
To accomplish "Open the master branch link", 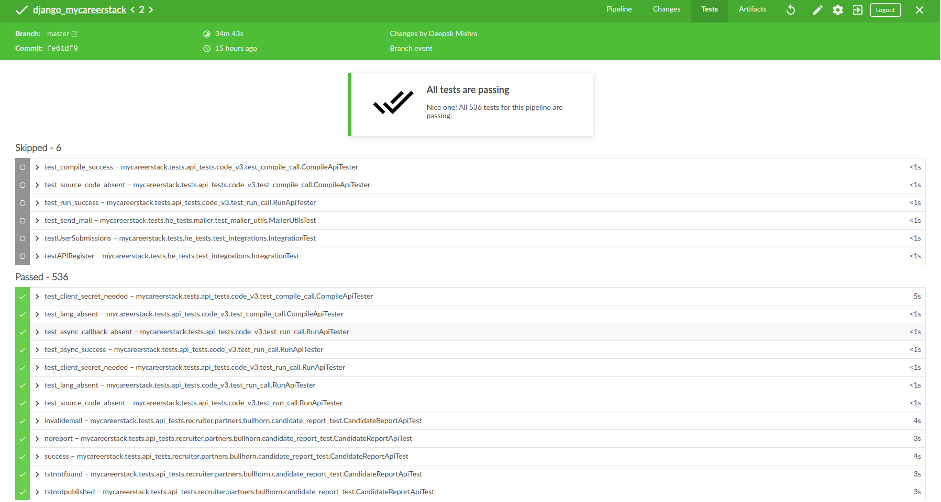I will click(58, 34).
